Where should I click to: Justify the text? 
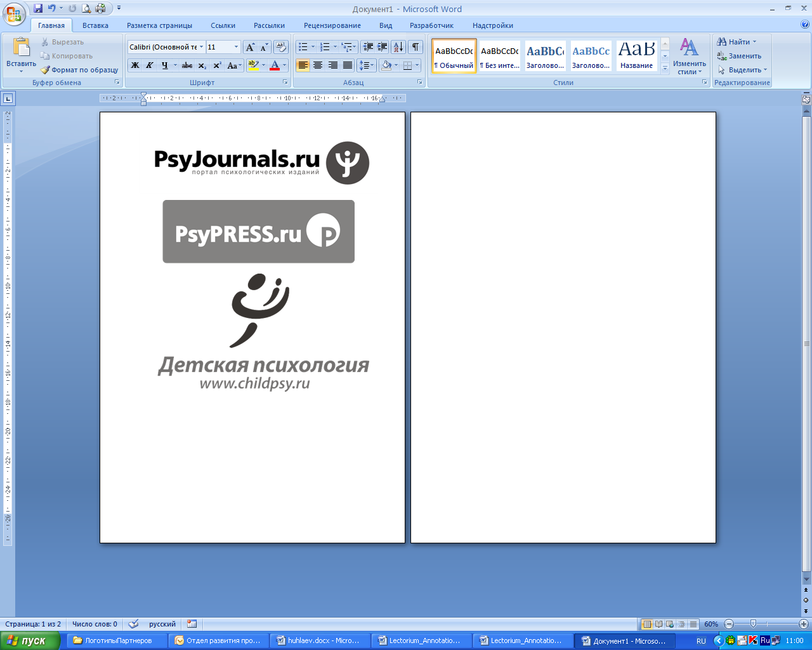(348, 65)
